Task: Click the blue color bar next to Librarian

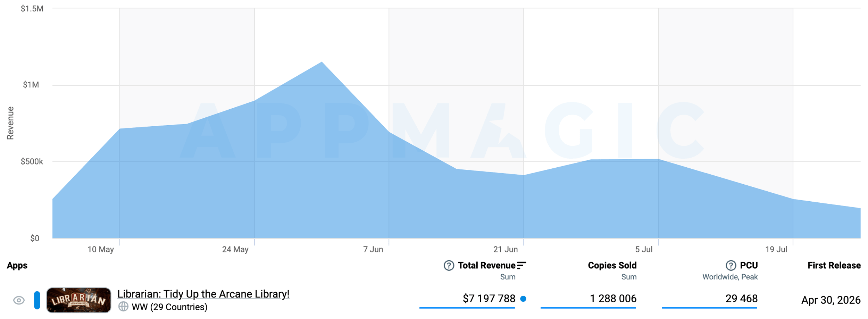Action: pyautogui.click(x=37, y=300)
